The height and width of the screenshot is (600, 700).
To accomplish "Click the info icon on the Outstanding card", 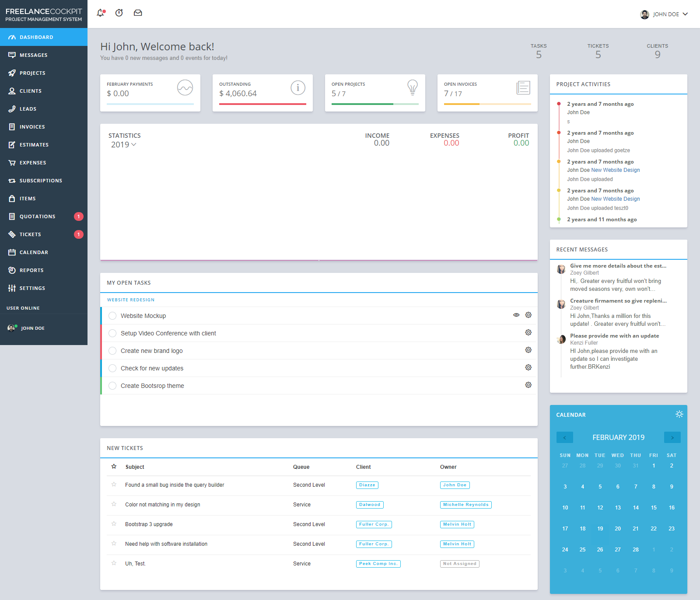I will 298,87.
